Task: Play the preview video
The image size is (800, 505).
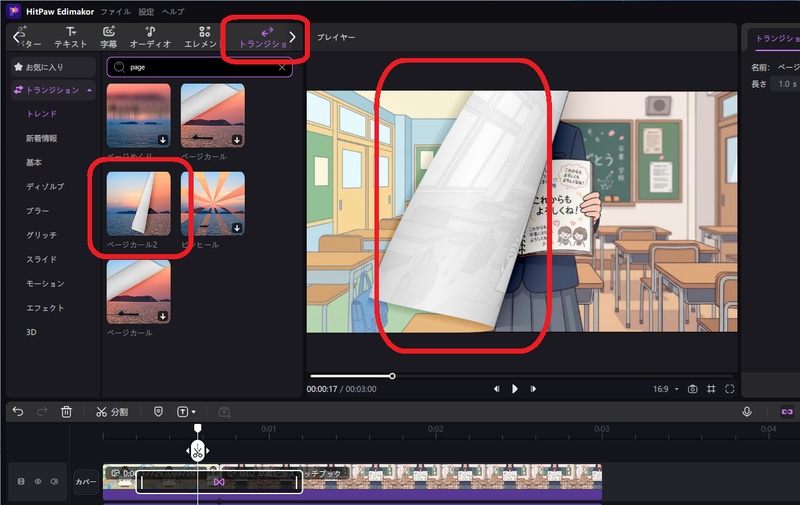Action: (514, 389)
